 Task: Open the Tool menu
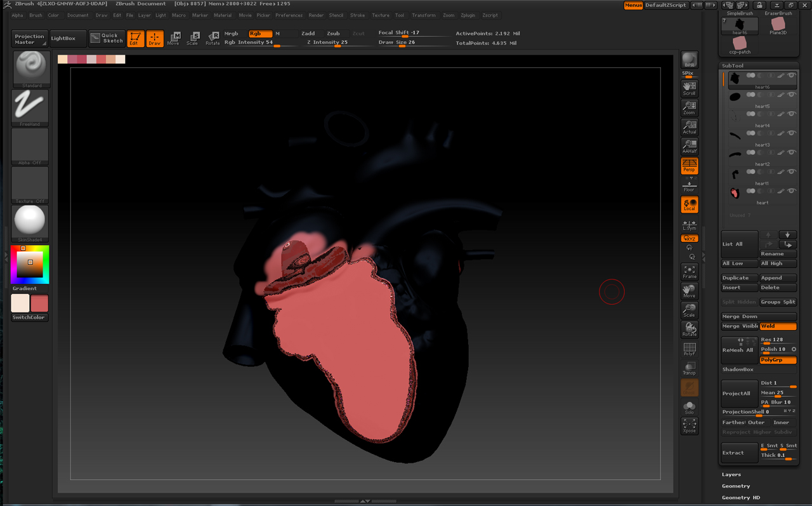click(400, 15)
